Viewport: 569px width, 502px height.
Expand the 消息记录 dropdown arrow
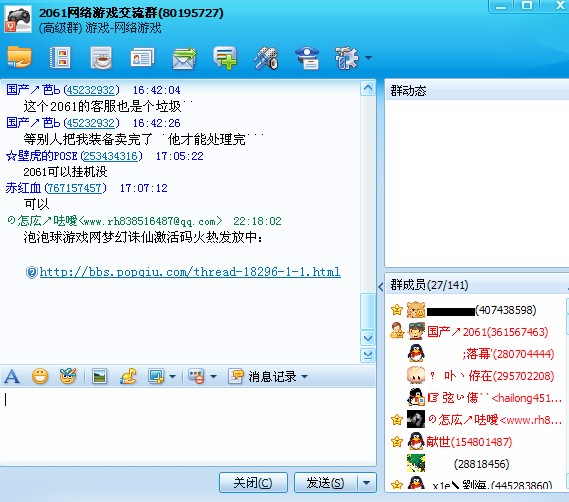point(304,376)
